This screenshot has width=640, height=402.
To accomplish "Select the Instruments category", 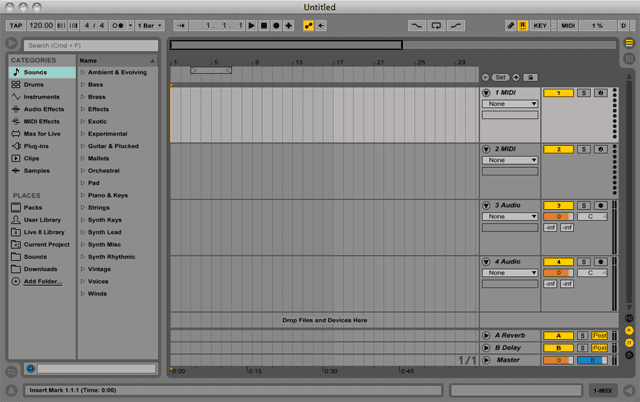I will coord(42,97).
